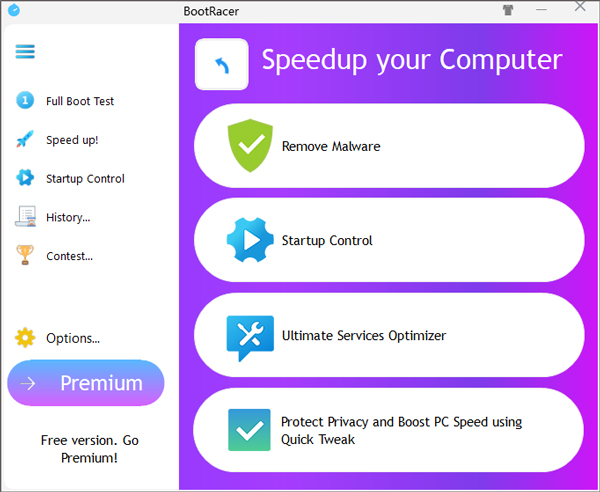
Task: Select Full Boot Test in sidebar
Action: coord(79,101)
